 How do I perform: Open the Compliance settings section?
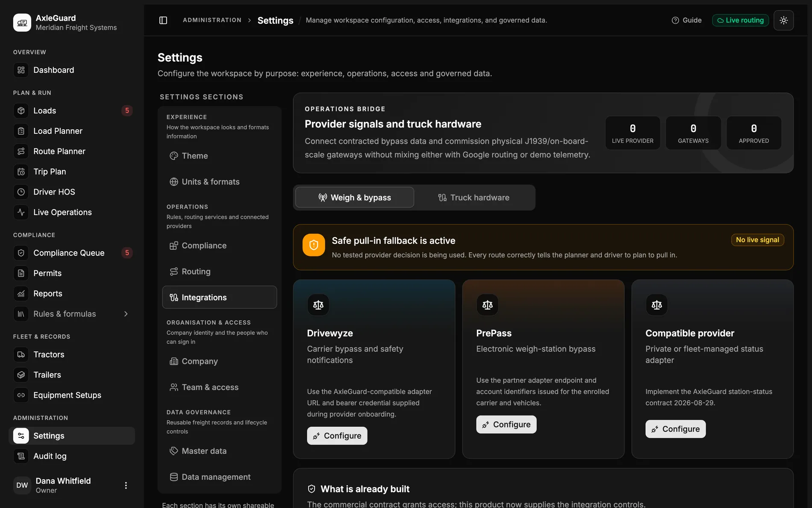pos(220,246)
